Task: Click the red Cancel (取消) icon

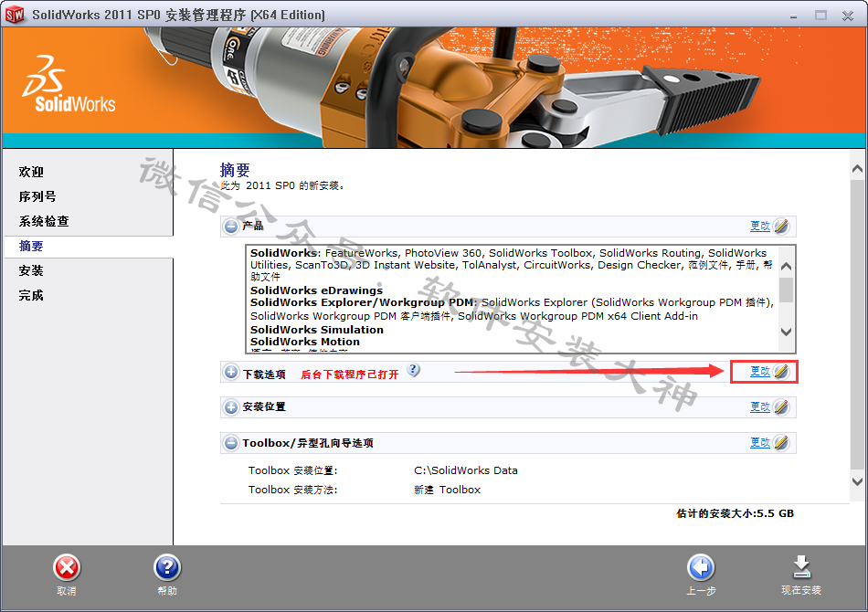Action: click(67, 568)
